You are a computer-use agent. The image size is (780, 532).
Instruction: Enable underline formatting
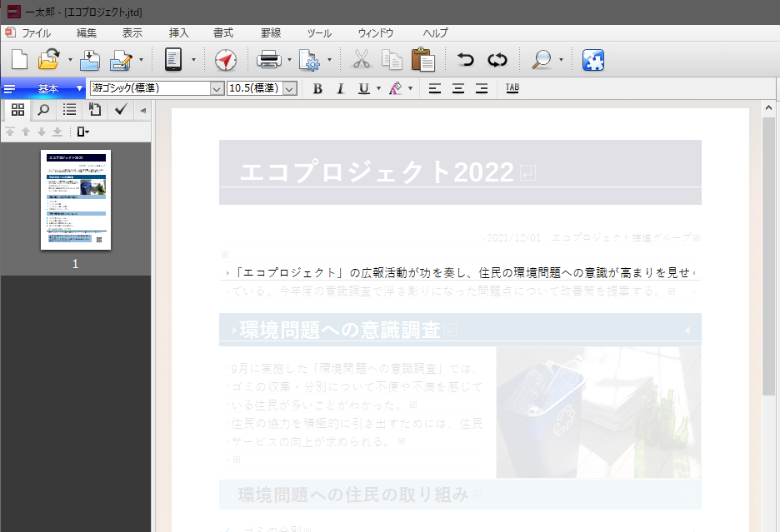363,88
